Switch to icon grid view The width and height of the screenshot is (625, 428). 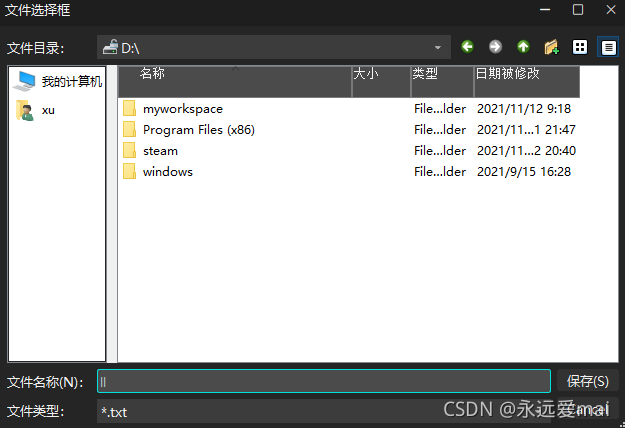click(580, 47)
